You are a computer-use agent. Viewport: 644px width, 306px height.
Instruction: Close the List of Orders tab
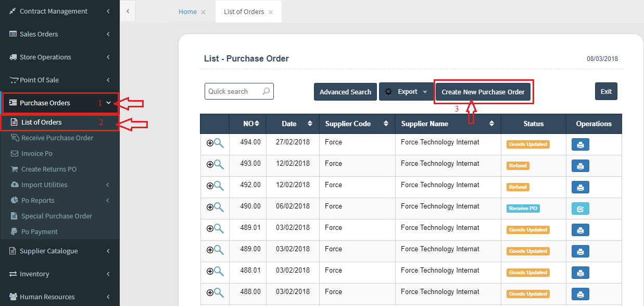tap(271, 12)
